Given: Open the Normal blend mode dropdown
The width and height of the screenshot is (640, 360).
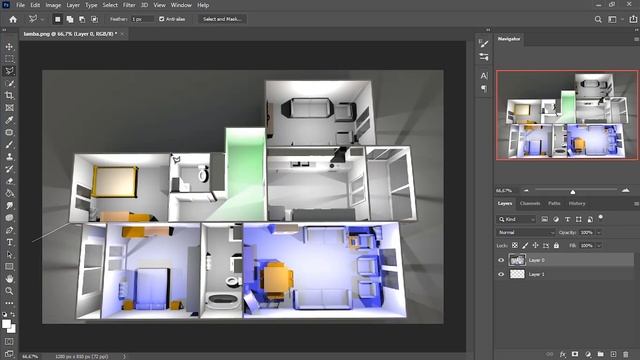Looking at the screenshot, I should click(x=526, y=233).
